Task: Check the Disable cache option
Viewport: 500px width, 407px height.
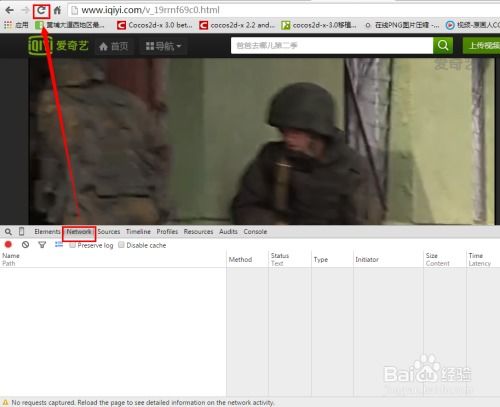Action: pyautogui.click(x=121, y=245)
